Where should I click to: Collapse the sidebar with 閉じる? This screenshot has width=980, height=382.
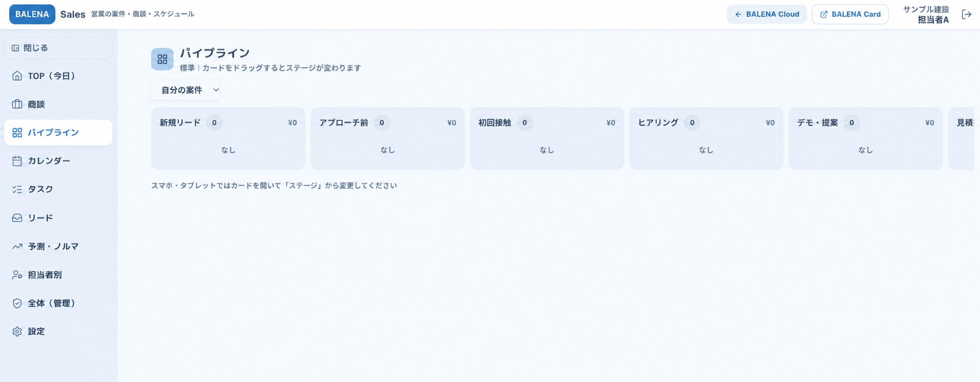coord(58,48)
